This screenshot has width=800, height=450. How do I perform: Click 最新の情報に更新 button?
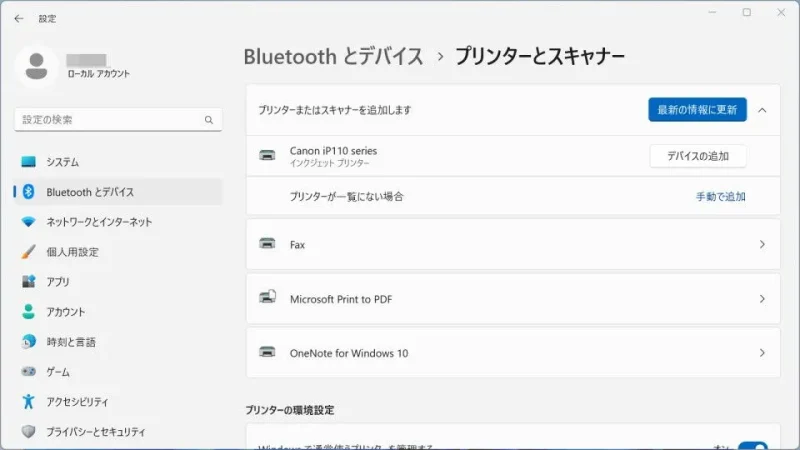[x=697, y=110]
